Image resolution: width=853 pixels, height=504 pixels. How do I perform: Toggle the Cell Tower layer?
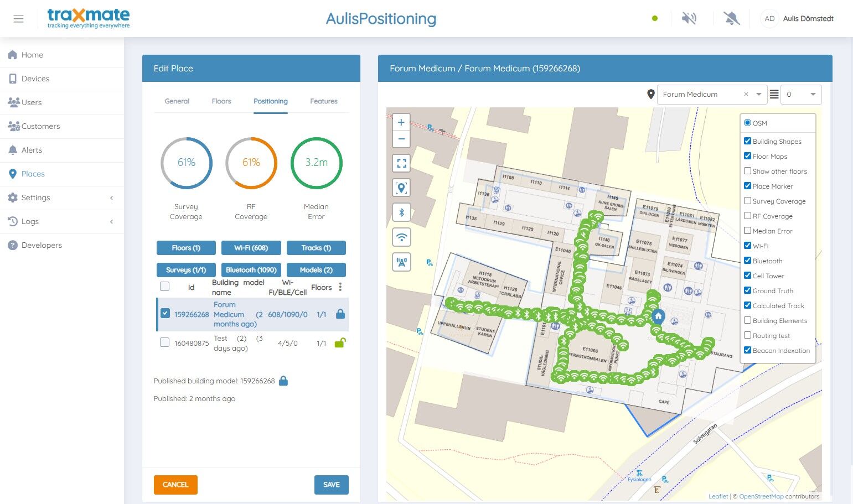click(748, 276)
